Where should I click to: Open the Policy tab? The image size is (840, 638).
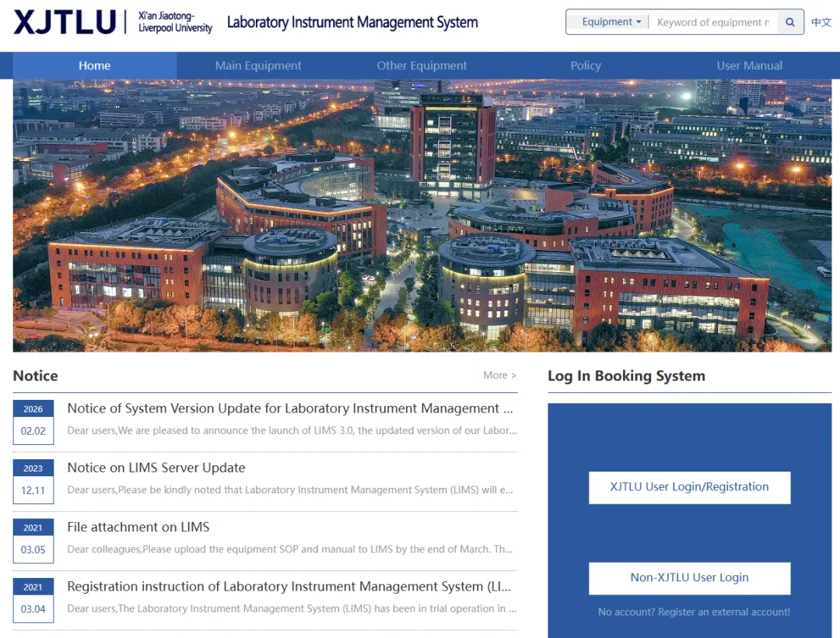click(x=586, y=66)
